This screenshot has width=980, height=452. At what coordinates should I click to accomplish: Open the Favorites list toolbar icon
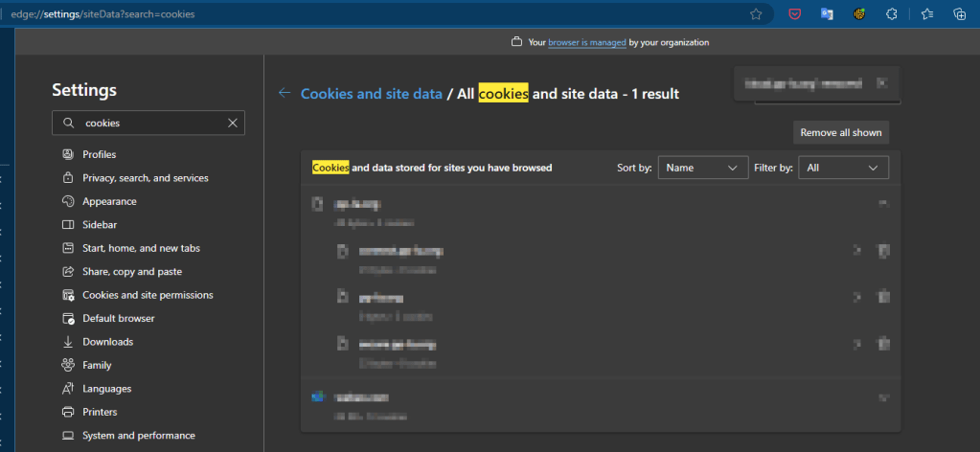(x=926, y=14)
